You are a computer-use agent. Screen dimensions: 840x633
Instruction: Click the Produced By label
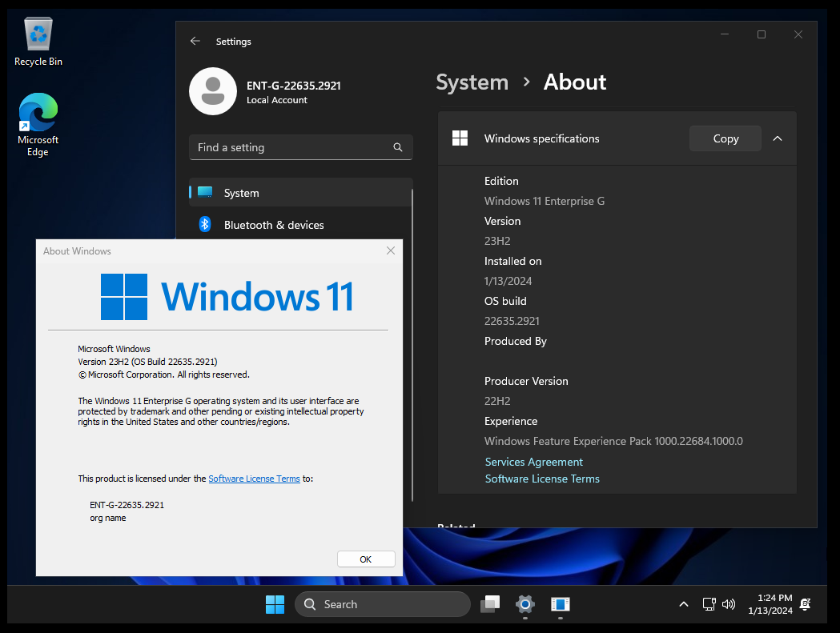pos(516,341)
